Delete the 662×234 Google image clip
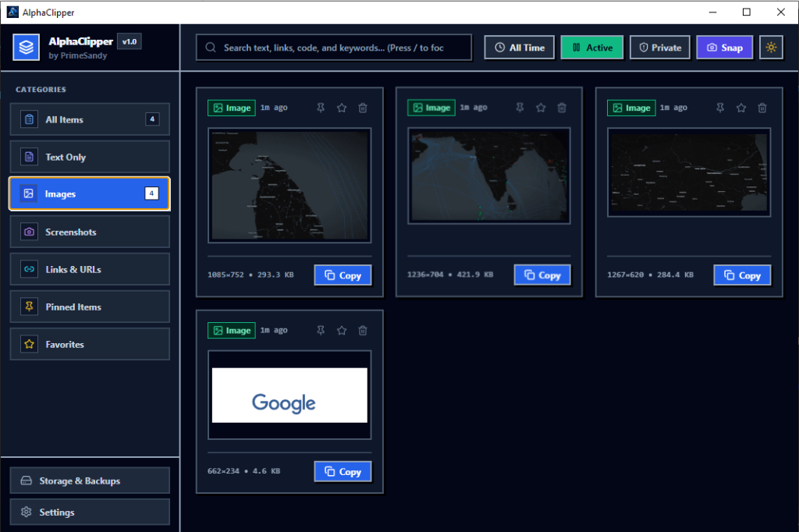 pos(363,331)
